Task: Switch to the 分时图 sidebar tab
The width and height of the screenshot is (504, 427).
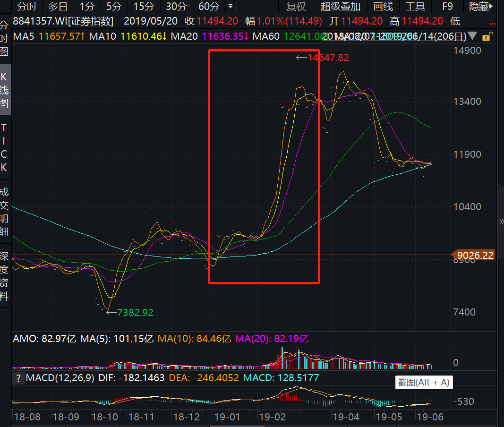Action: click(x=4, y=38)
